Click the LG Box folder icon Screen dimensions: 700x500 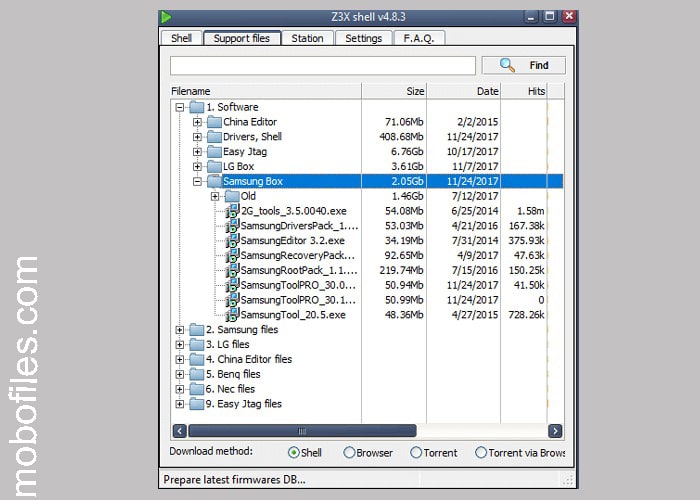(x=215, y=167)
